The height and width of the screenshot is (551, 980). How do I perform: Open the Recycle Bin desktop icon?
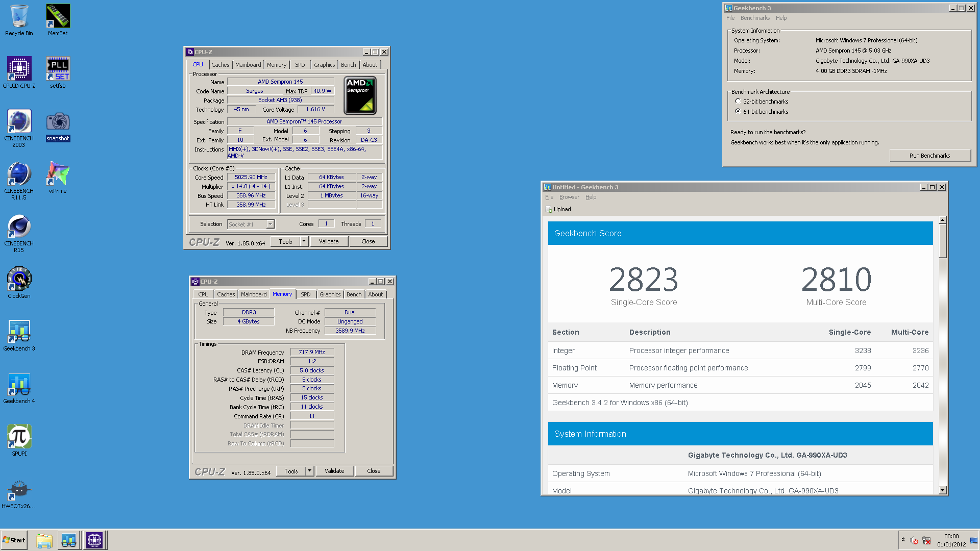pos(19,20)
